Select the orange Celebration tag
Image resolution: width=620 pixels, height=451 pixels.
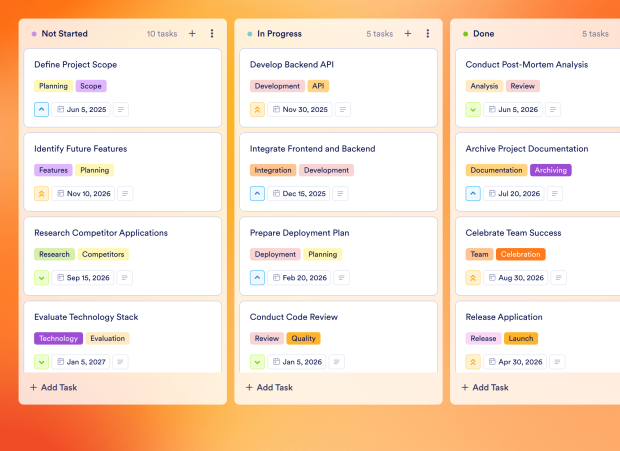tap(520, 254)
